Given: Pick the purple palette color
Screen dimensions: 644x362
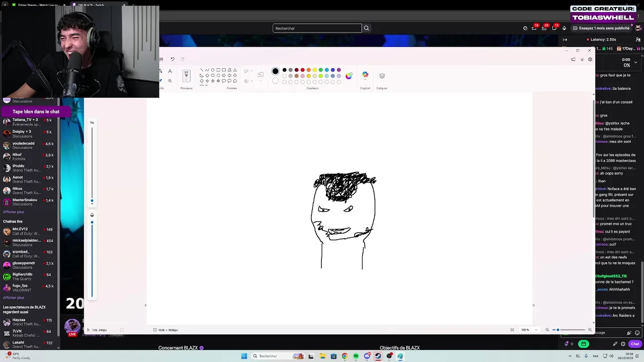Looking at the screenshot, I should click(x=339, y=70).
